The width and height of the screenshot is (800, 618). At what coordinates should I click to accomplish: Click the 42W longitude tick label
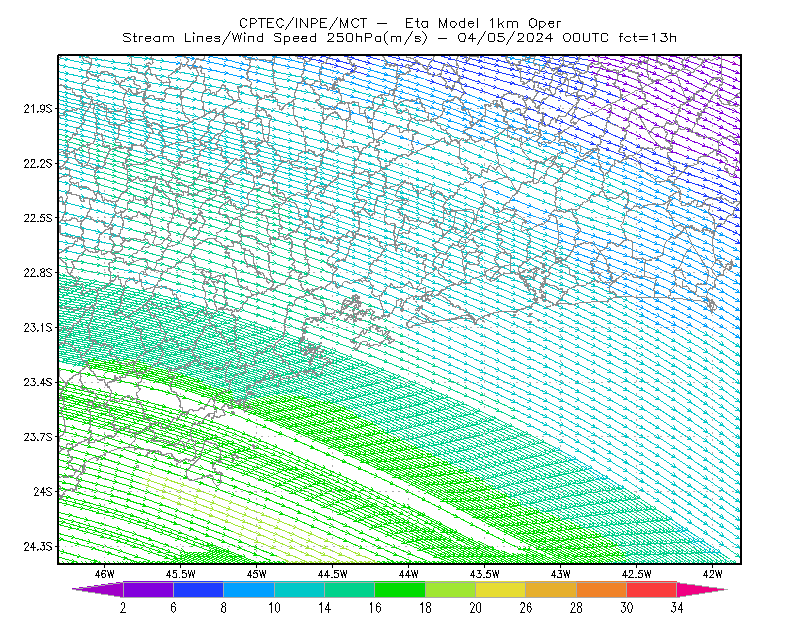[x=712, y=574]
